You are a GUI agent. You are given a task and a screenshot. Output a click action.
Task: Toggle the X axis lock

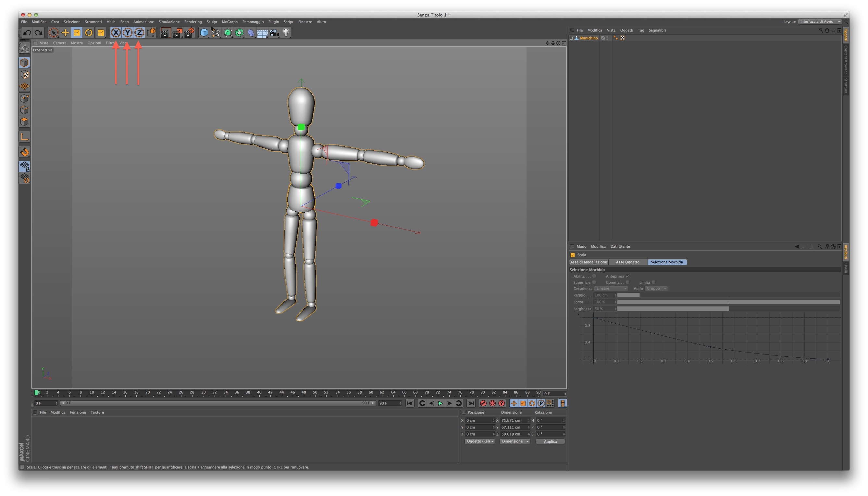(116, 33)
